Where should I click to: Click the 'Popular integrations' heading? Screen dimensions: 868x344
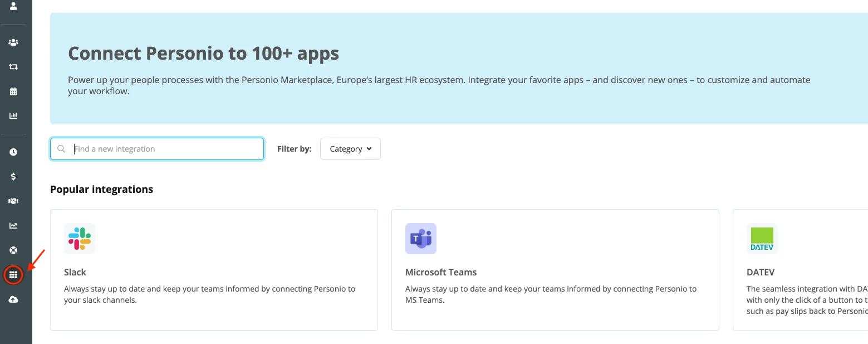tap(101, 190)
